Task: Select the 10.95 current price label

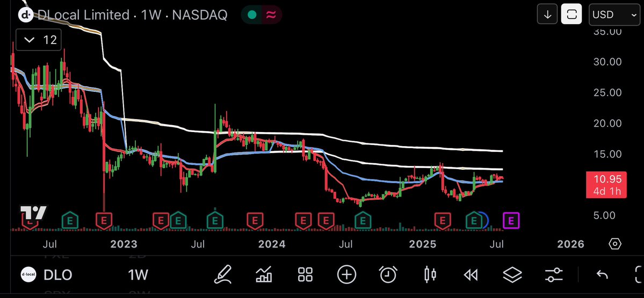Action: click(606, 185)
